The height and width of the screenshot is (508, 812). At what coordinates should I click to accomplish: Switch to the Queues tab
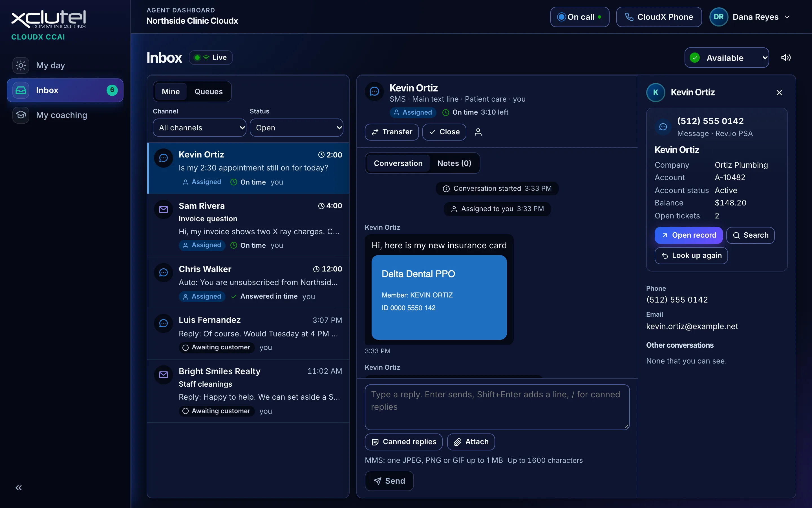pyautogui.click(x=208, y=91)
